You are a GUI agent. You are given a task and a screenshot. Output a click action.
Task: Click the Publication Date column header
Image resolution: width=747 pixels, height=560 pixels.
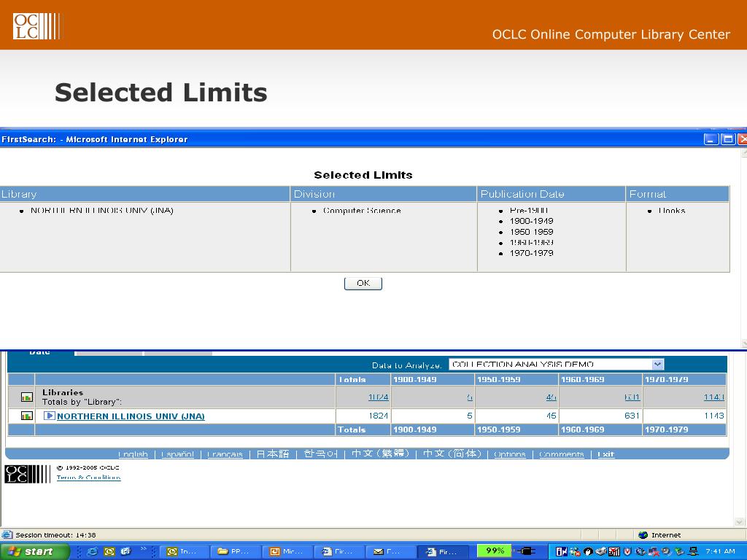click(551, 194)
